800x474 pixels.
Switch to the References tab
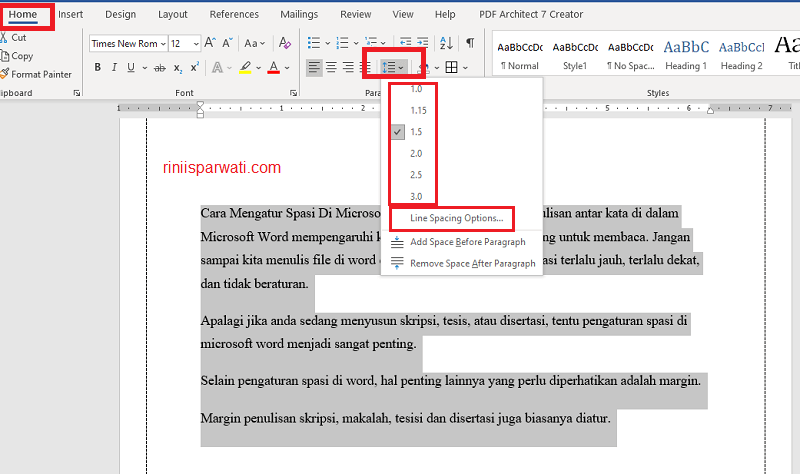[x=234, y=14]
